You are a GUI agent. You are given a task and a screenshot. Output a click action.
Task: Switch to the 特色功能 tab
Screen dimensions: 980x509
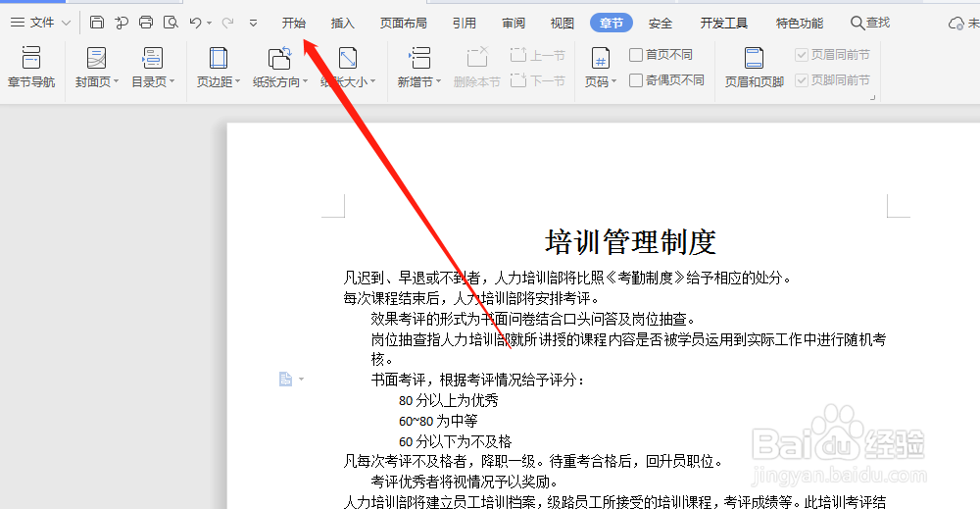tap(800, 24)
